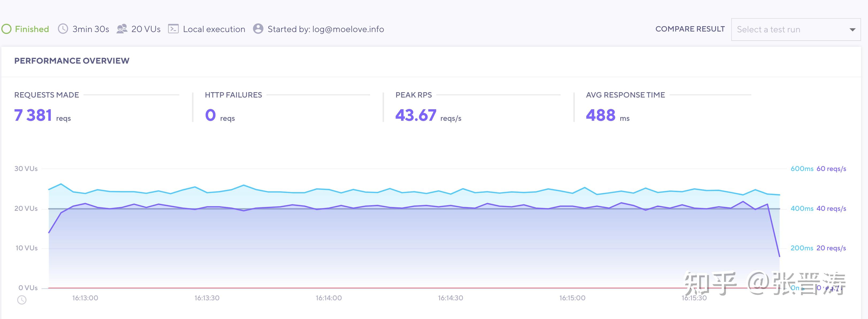Click the virtual users people icon
868x319 pixels.
point(122,29)
